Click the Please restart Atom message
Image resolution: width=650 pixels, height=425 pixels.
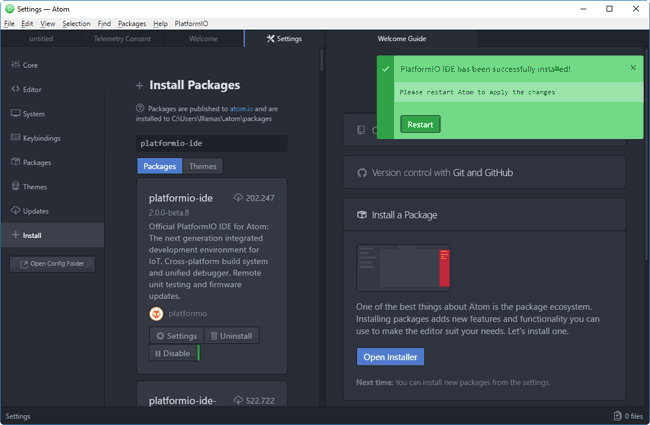[x=477, y=92]
